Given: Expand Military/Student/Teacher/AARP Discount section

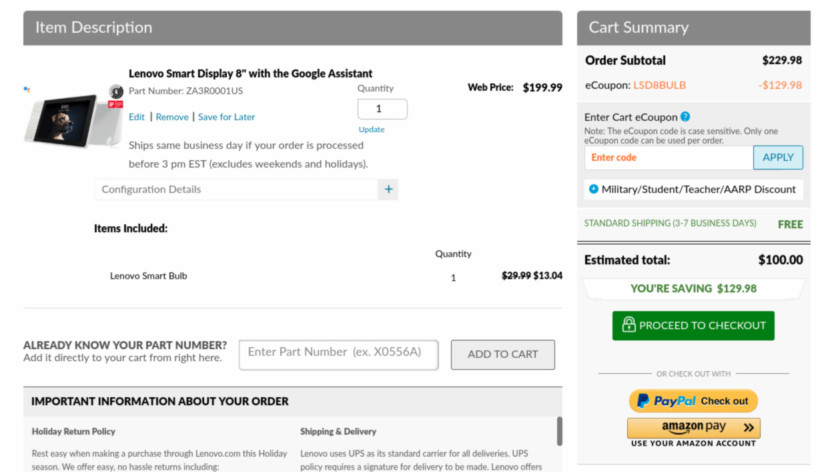Looking at the screenshot, I should [594, 189].
